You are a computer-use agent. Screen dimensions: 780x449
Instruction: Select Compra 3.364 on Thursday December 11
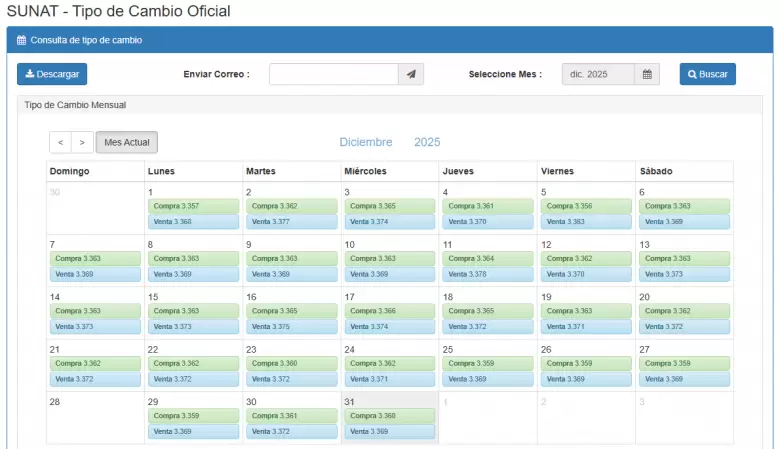488,258
